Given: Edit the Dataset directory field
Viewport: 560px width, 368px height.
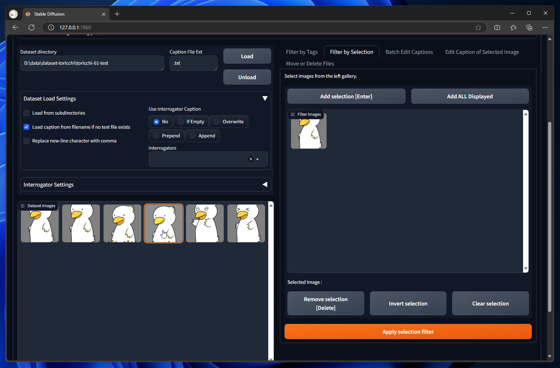Looking at the screenshot, I should [92, 63].
